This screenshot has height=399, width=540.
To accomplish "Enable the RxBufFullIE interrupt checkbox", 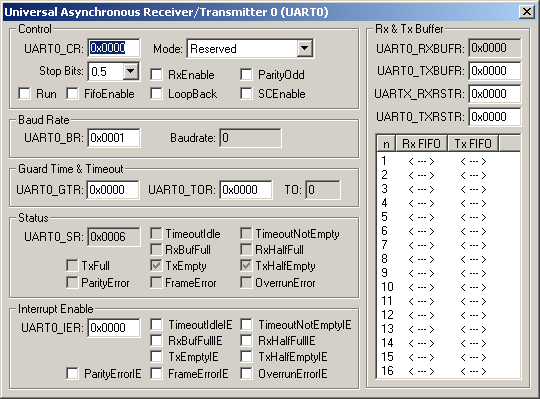I will point(156,340).
